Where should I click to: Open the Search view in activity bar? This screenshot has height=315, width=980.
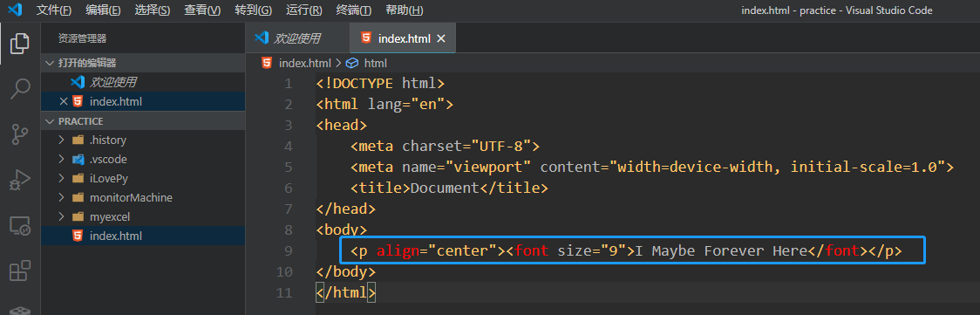(x=20, y=89)
